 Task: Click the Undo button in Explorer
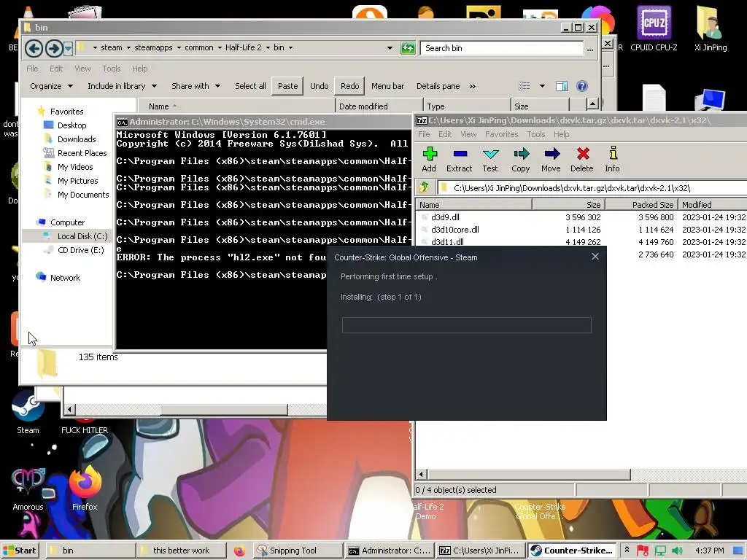pos(320,86)
